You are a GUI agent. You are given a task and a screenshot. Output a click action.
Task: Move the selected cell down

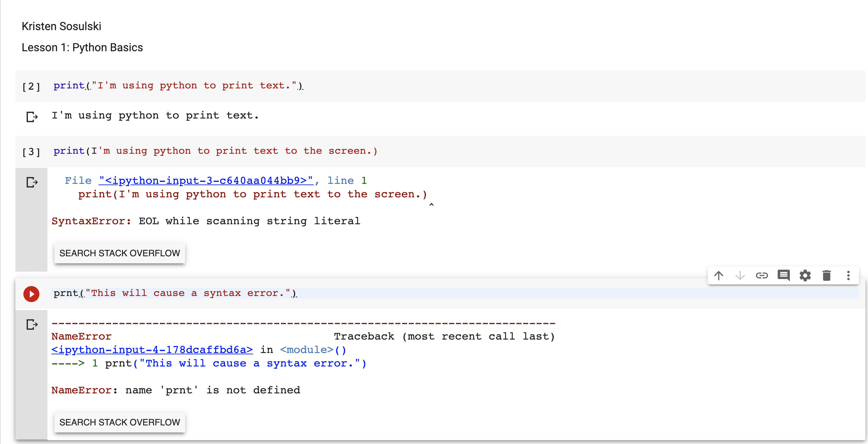pos(740,275)
